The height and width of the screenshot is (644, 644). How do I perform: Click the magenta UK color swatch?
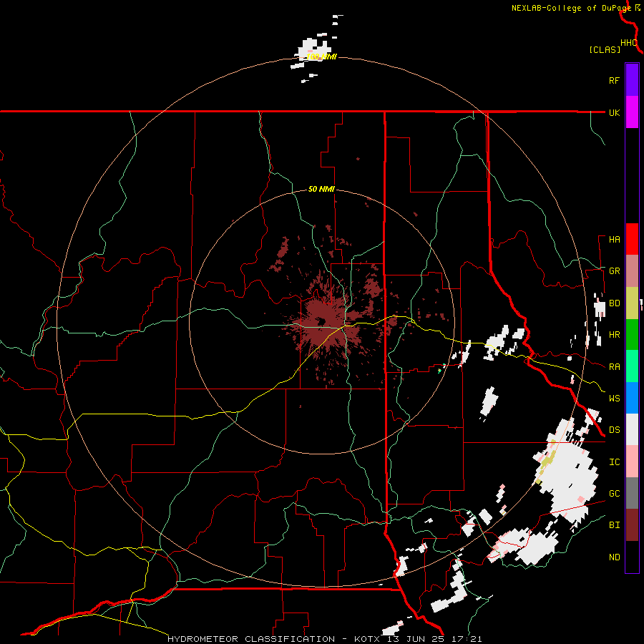click(x=632, y=112)
